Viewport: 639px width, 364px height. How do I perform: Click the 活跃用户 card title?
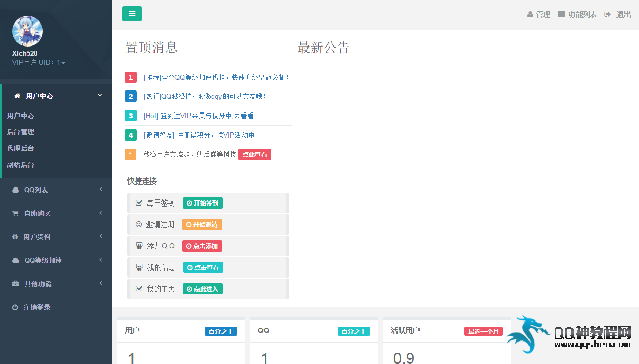tap(405, 330)
